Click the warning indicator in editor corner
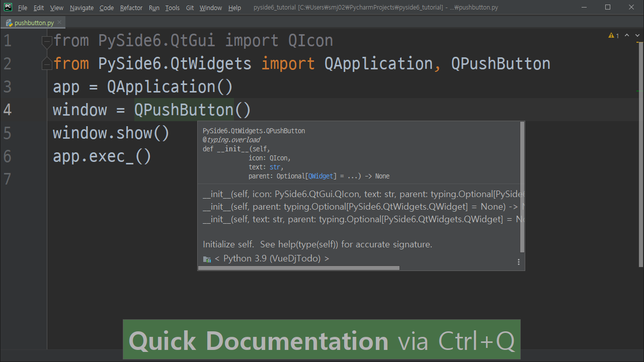 pos(614,36)
